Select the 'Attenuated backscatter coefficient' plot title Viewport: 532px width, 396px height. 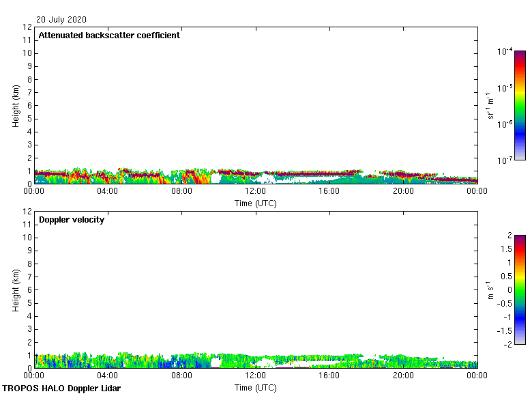pos(109,36)
